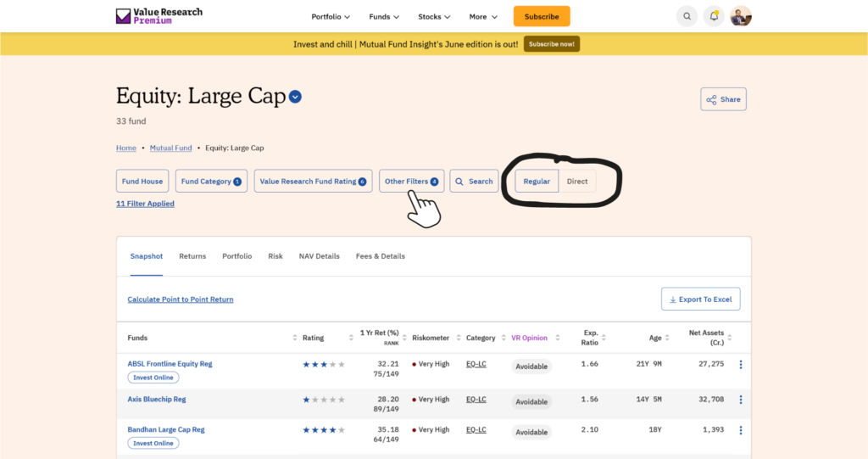Open Calculate Point to Point Return link

tap(181, 299)
